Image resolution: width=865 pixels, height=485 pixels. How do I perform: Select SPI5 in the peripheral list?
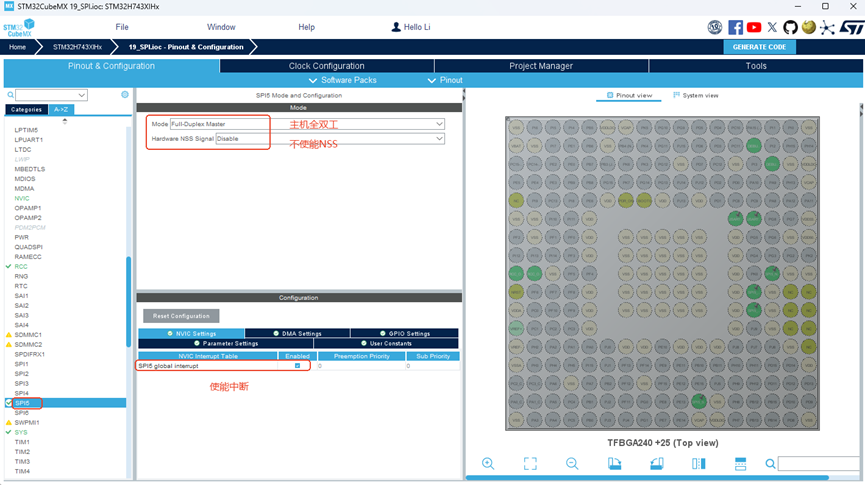click(x=22, y=403)
